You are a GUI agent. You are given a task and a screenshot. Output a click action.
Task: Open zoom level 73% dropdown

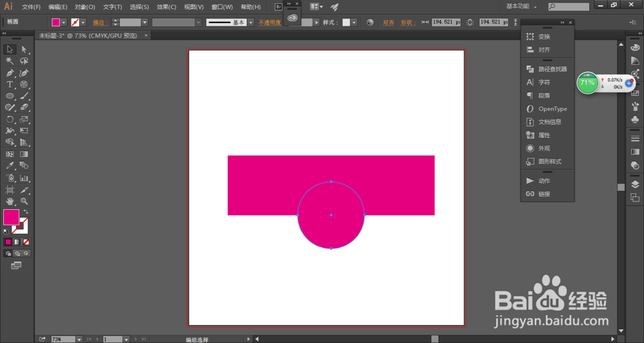point(79,339)
